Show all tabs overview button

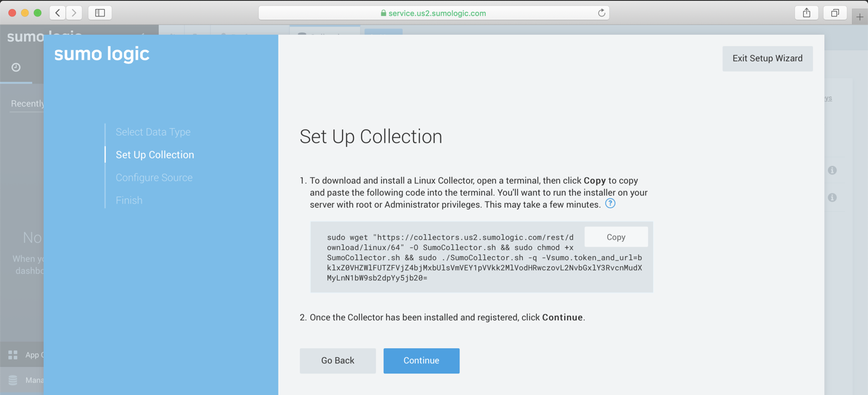pyautogui.click(x=835, y=13)
